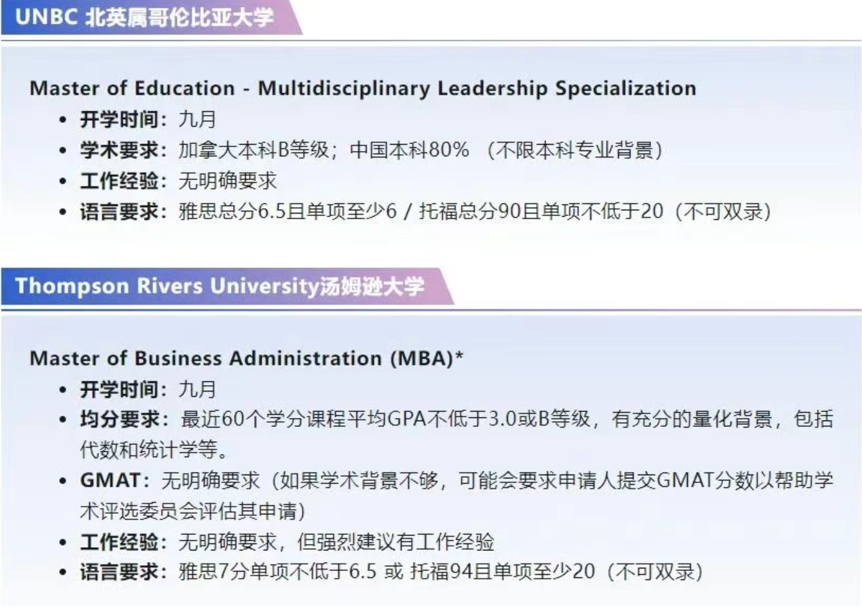Click the 雅思7分单项不低于6.5 text

coord(277,571)
